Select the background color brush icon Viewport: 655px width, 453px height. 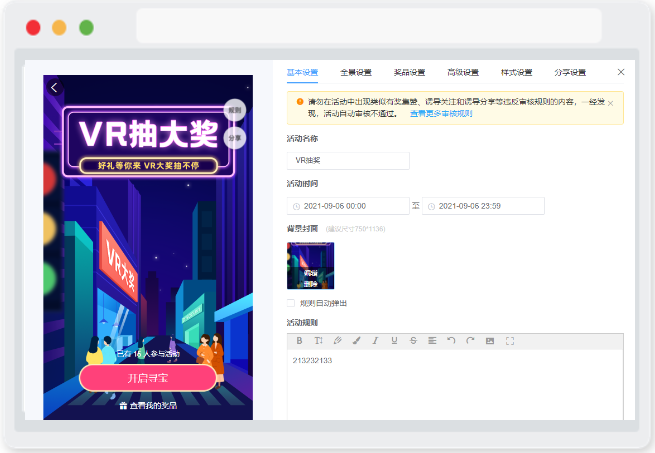[x=356, y=341]
